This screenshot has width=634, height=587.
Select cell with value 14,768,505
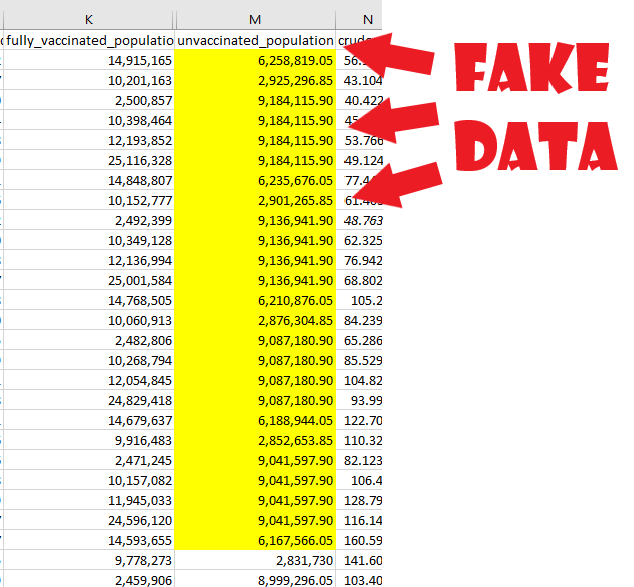(x=89, y=300)
